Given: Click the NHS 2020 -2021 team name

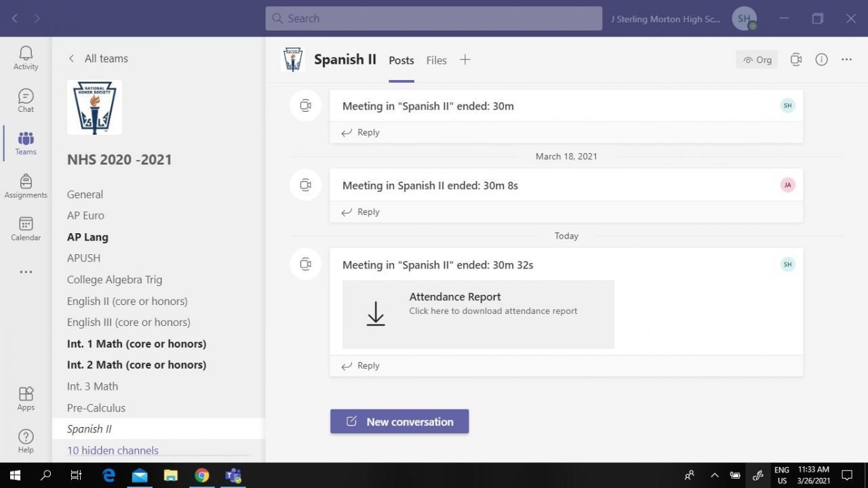Looking at the screenshot, I should click(119, 160).
